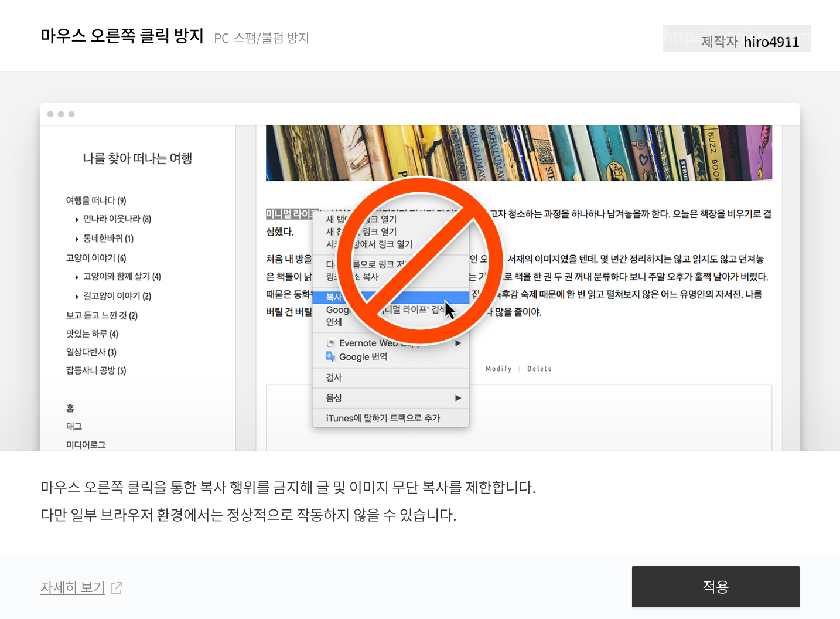The height and width of the screenshot is (619, 840).
Task: Open the 여행을 떠나다 (9) category in preview
Action: click(96, 200)
